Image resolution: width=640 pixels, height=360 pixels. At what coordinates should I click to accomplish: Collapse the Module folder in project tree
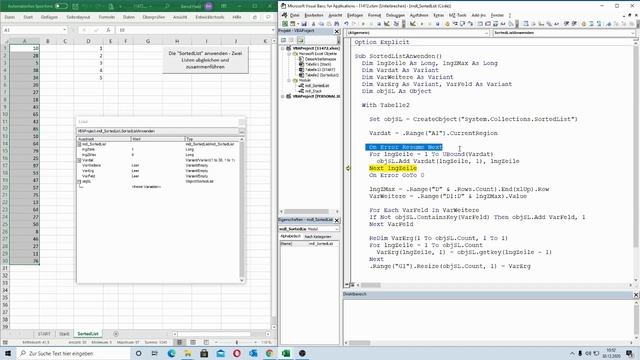point(289,80)
